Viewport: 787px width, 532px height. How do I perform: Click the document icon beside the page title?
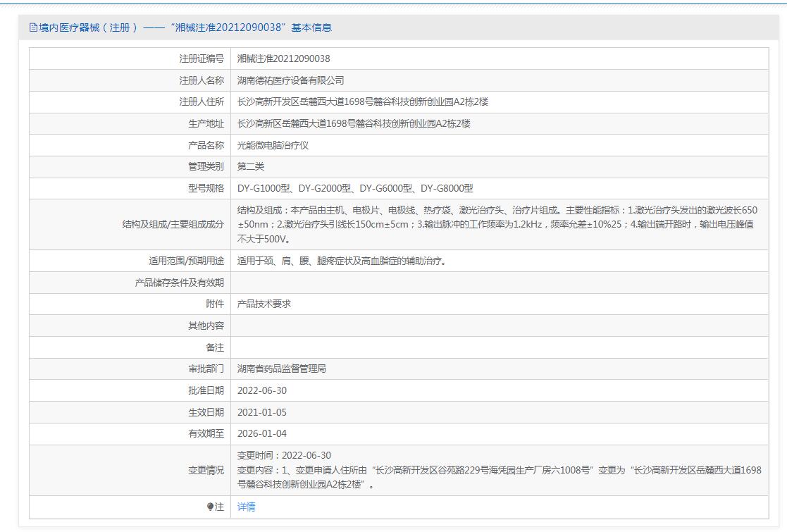point(33,27)
